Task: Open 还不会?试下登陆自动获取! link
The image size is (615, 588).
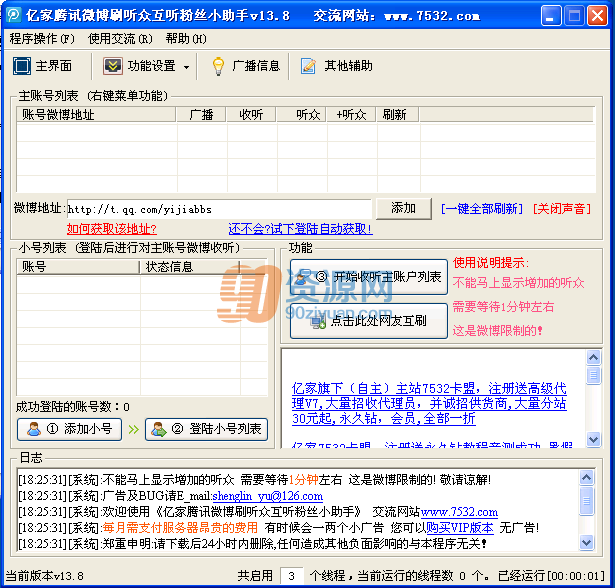Action: [300, 228]
